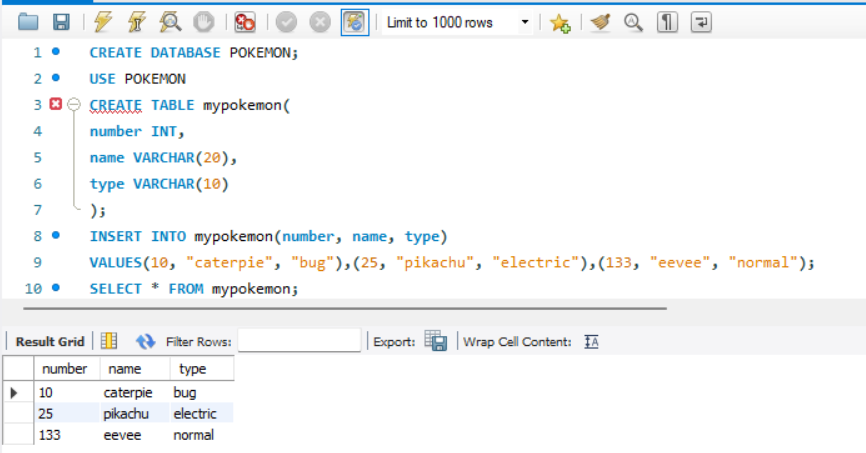Place cursor on USE POKEMON line
Image resolution: width=866 pixels, height=453 pixels.
138,79
